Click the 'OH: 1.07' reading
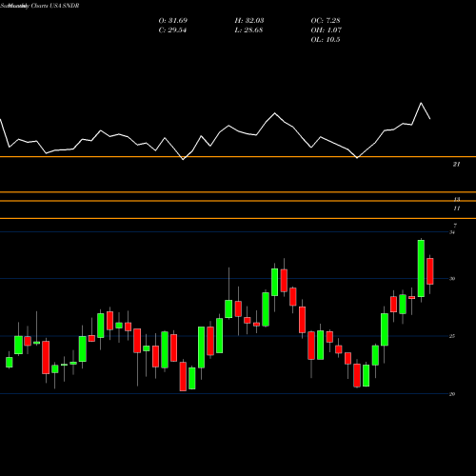Screen dimensions: 476x476 point(327,30)
